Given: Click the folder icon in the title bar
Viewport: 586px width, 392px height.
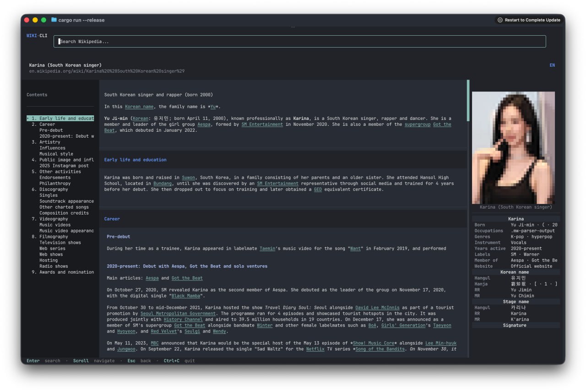Looking at the screenshot, I should point(54,20).
